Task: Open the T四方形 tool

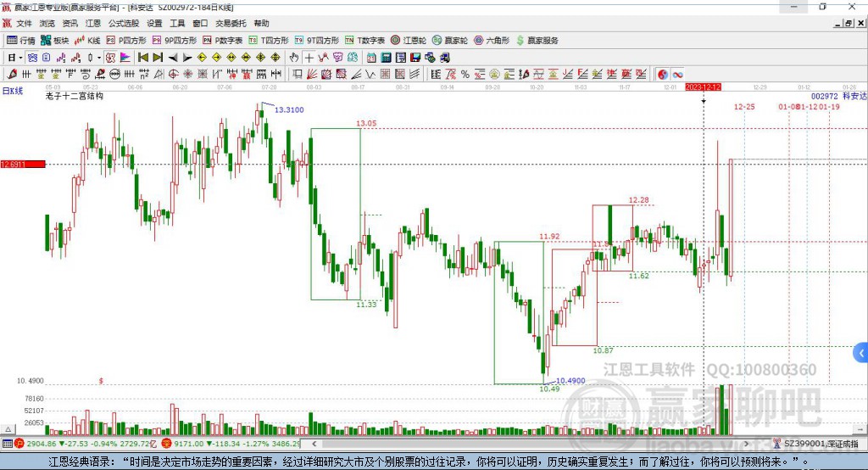Action: point(269,41)
